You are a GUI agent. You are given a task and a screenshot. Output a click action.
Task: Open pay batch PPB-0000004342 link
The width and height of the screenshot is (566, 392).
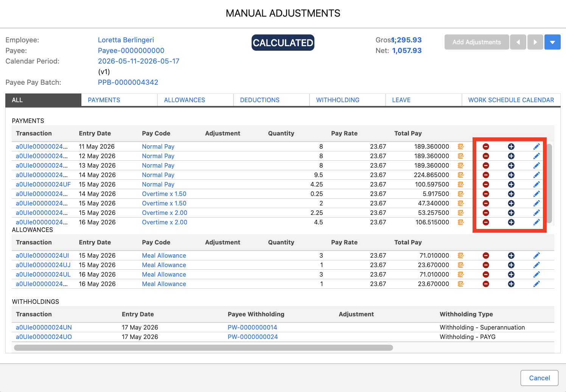(128, 82)
